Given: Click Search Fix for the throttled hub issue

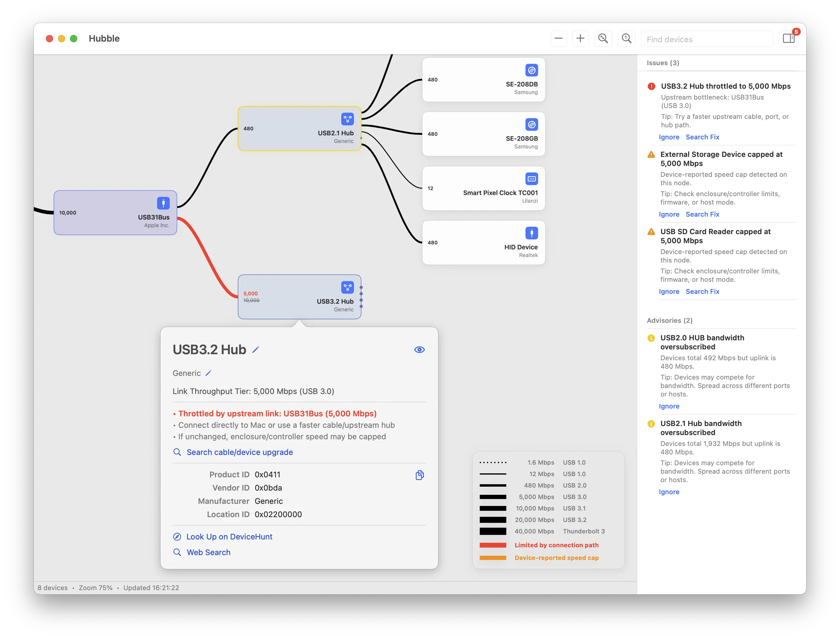Looking at the screenshot, I should (x=702, y=137).
